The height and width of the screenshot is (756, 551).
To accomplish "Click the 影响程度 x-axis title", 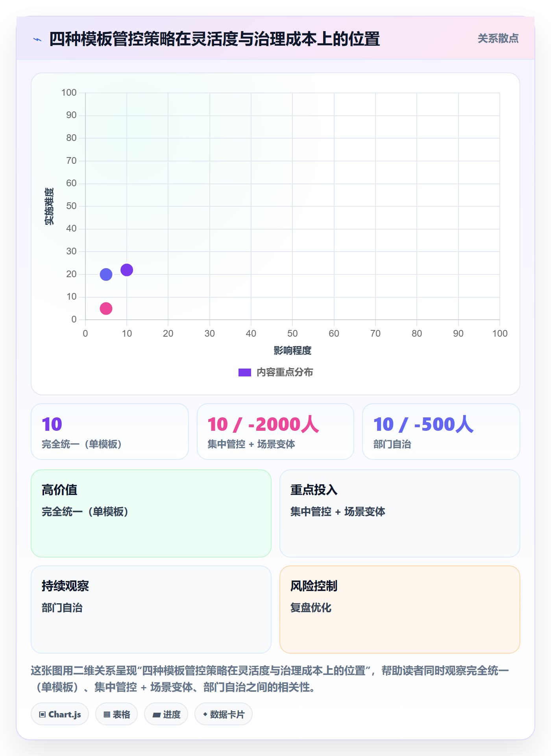I will tap(292, 350).
